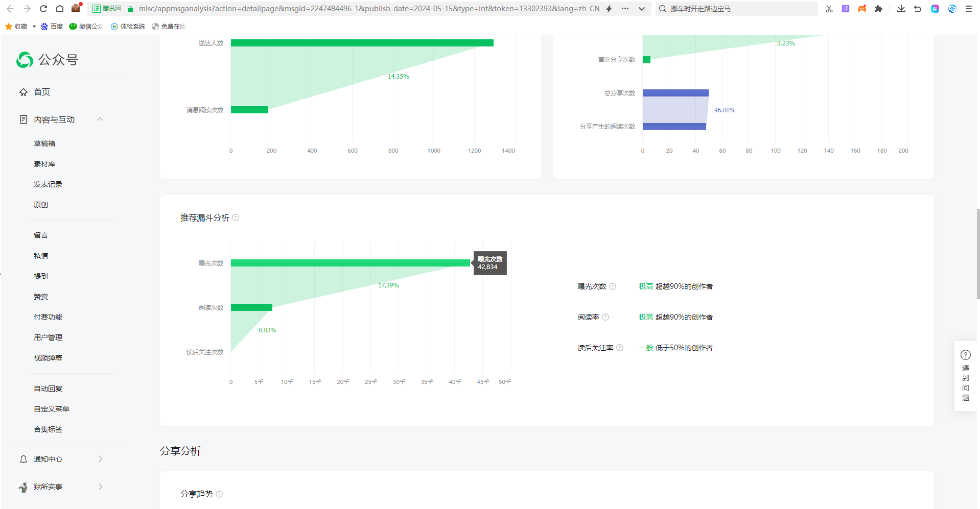Click the 曝光次数 bar in funnel chart
This screenshot has width=980, height=509.
click(351, 263)
